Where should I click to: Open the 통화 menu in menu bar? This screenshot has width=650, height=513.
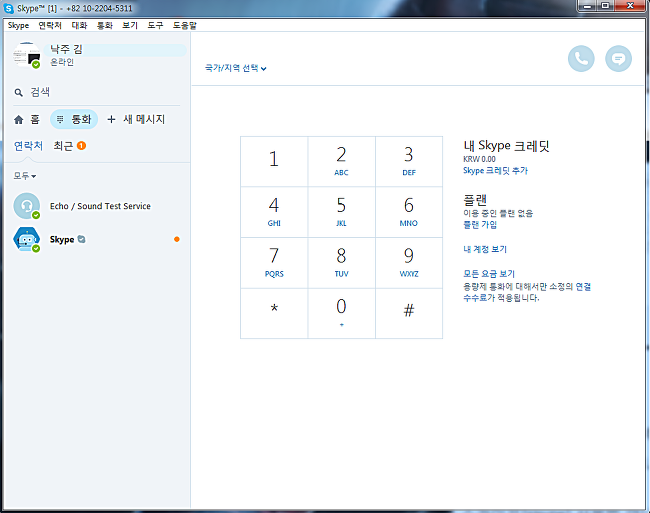point(105,25)
